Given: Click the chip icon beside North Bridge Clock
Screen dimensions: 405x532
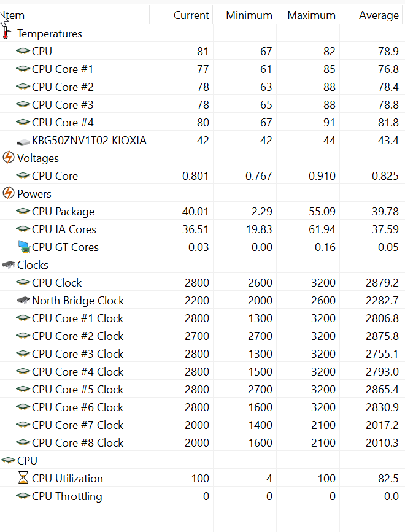Looking at the screenshot, I should click(x=23, y=300).
